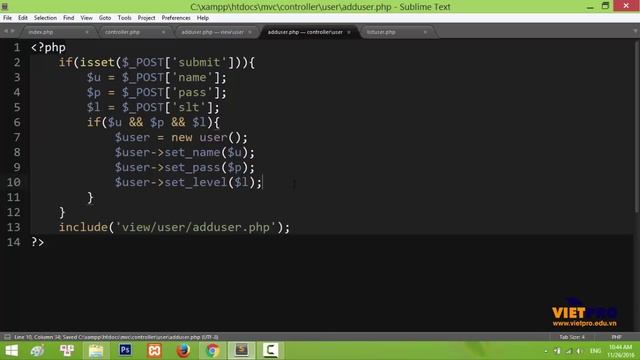
Task: Click the closing ?> tag
Action: pyautogui.click(x=38, y=242)
